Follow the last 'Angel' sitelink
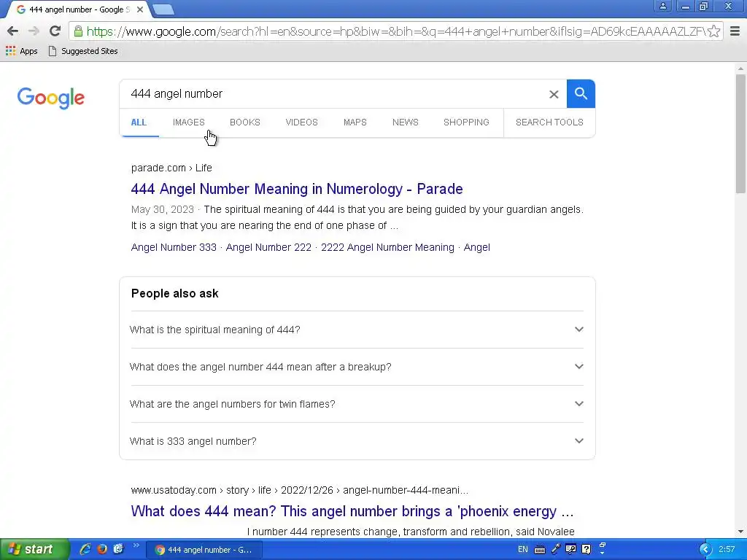 pyautogui.click(x=477, y=248)
